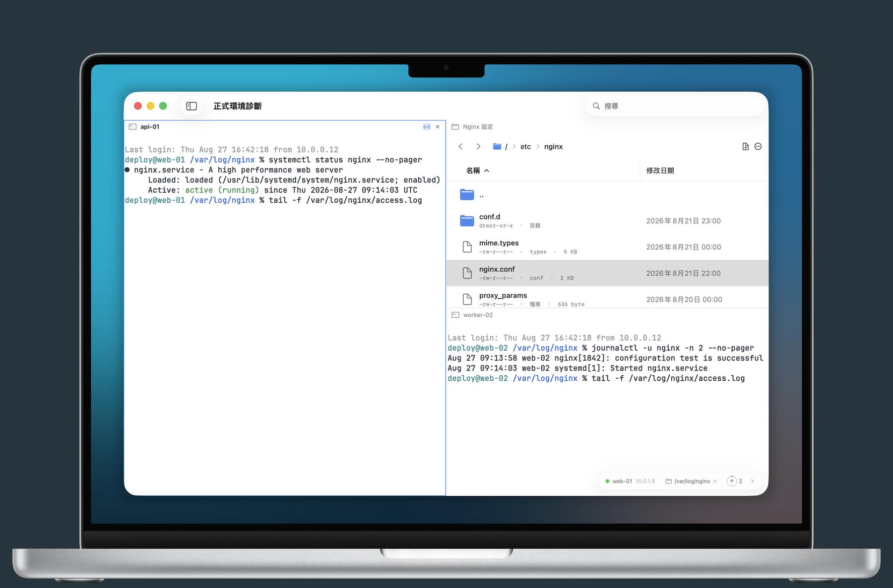Click the systemctl status nginx command text
Image resolution: width=893 pixels, height=588 pixels.
tap(345, 160)
